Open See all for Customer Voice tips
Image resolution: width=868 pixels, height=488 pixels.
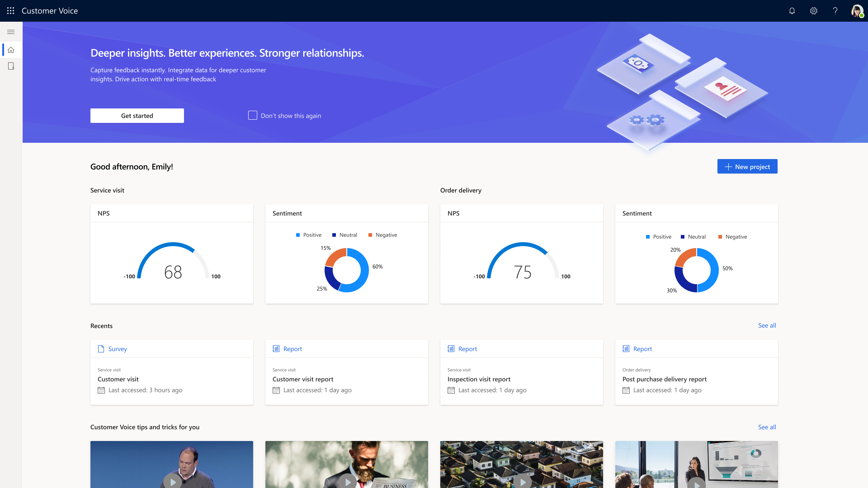tap(767, 427)
